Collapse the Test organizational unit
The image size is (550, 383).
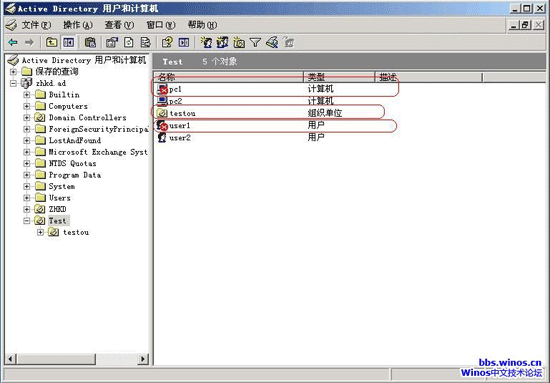pyautogui.click(x=27, y=221)
